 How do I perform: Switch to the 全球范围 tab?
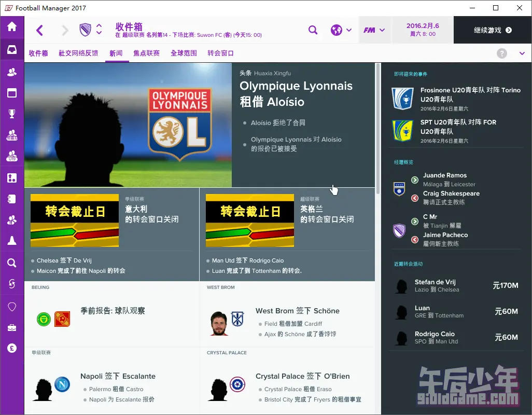[x=184, y=53]
